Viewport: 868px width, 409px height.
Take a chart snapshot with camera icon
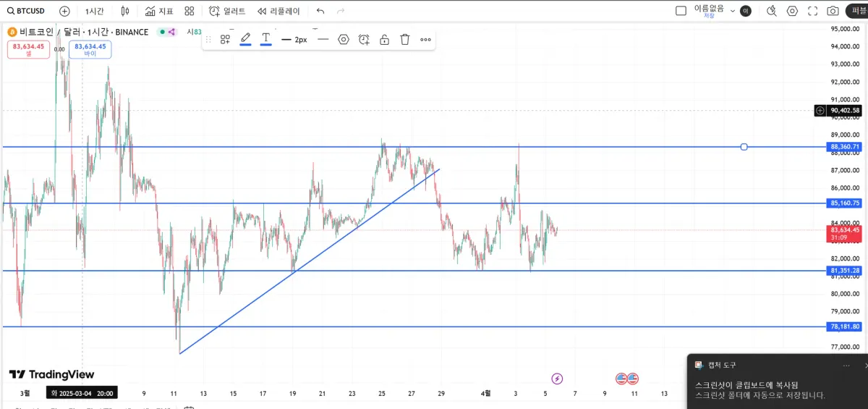click(833, 11)
